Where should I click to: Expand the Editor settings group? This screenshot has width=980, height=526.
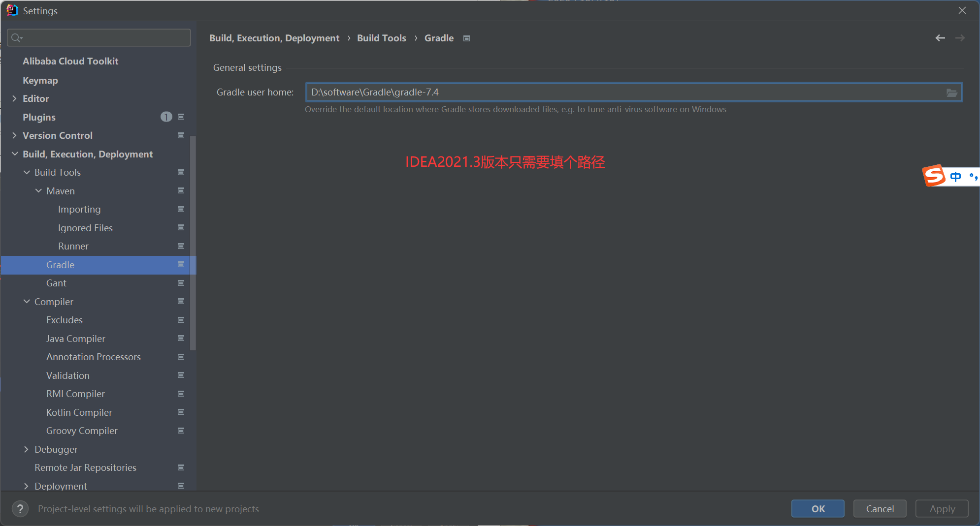pos(14,98)
